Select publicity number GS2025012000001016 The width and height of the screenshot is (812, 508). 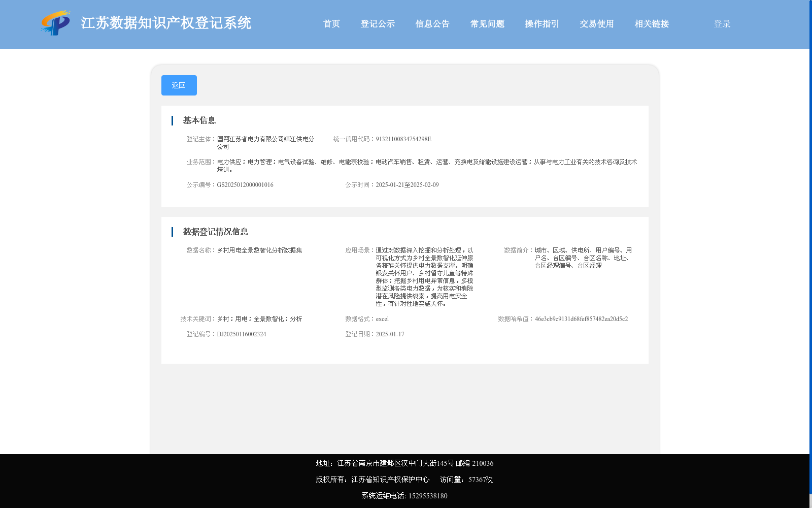(x=245, y=185)
